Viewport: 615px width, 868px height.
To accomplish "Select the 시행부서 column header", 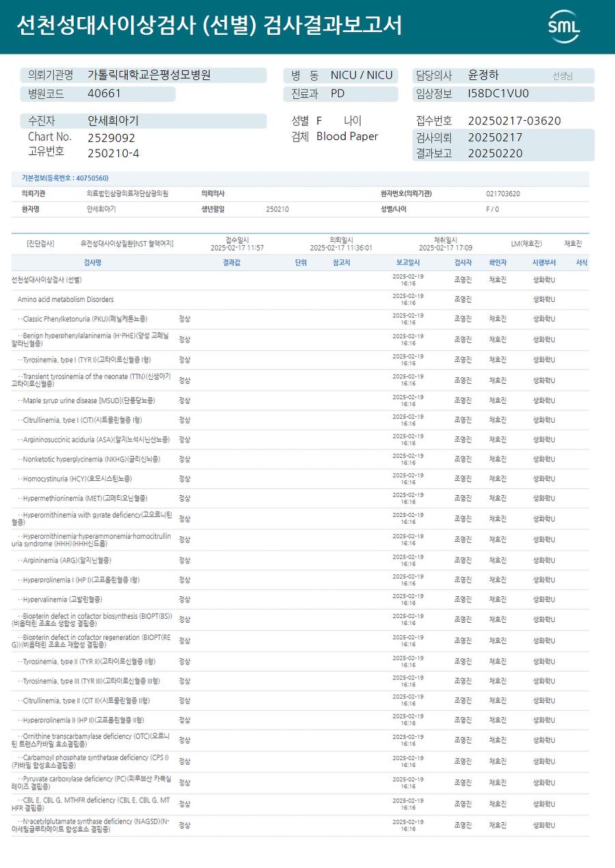I will 544,262.
